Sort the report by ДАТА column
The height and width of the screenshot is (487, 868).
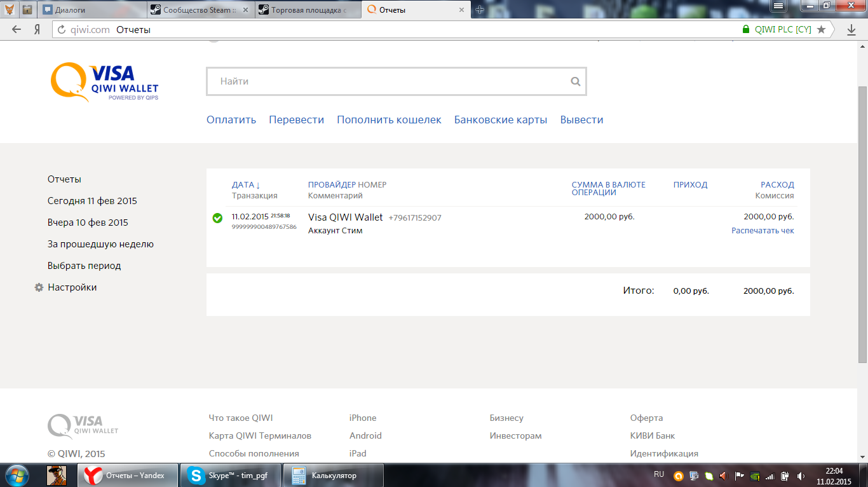pos(246,185)
